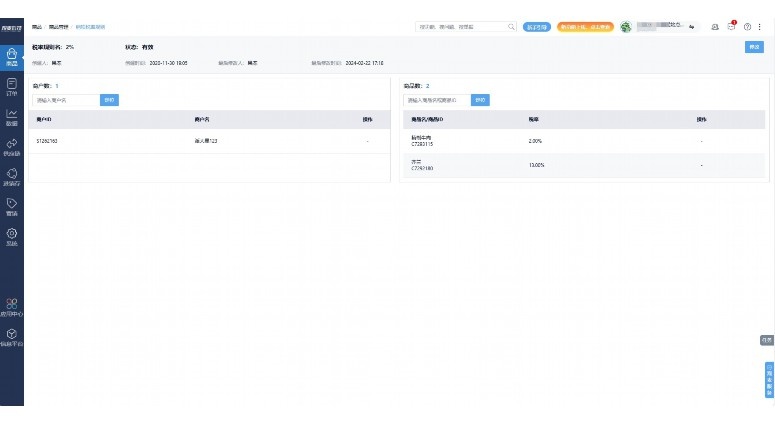Click the orange promotional banner button
The width and height of the screenshot is (775, 424).
tap(585, 27)
